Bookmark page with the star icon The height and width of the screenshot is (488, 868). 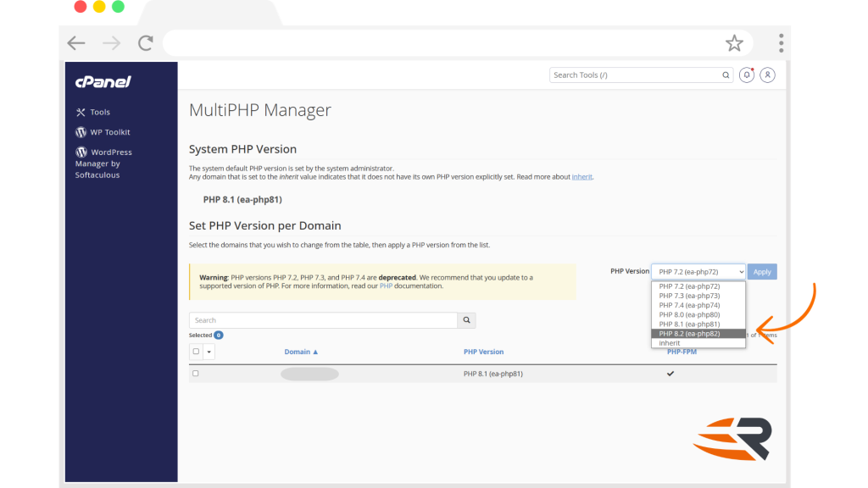coord(734,43)
